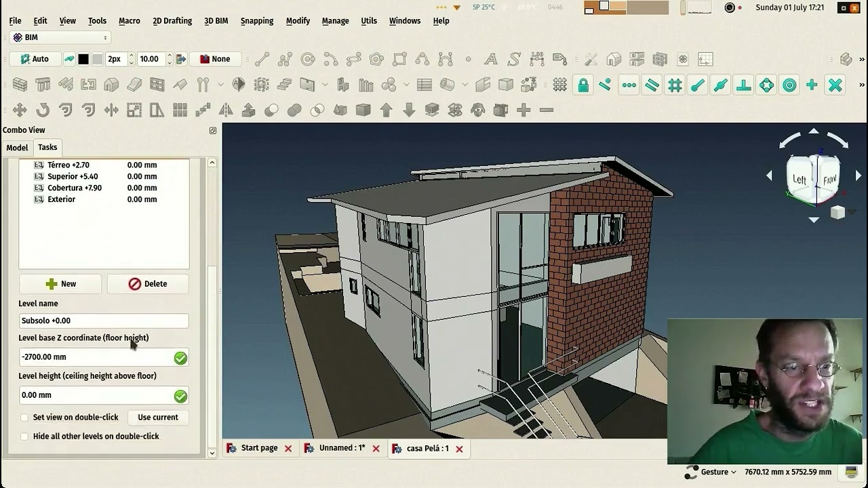Select the Circle drawing tool

[308, 59]
